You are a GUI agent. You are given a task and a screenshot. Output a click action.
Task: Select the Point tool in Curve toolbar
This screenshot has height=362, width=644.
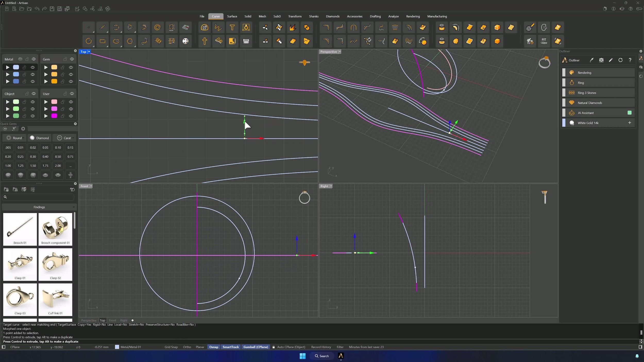coord(89,27)
